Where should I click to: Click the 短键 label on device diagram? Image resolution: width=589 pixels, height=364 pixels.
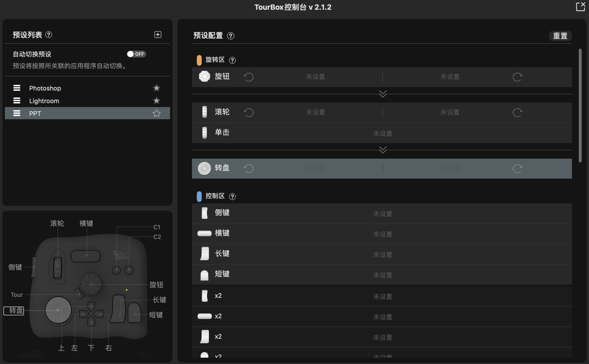156,315
